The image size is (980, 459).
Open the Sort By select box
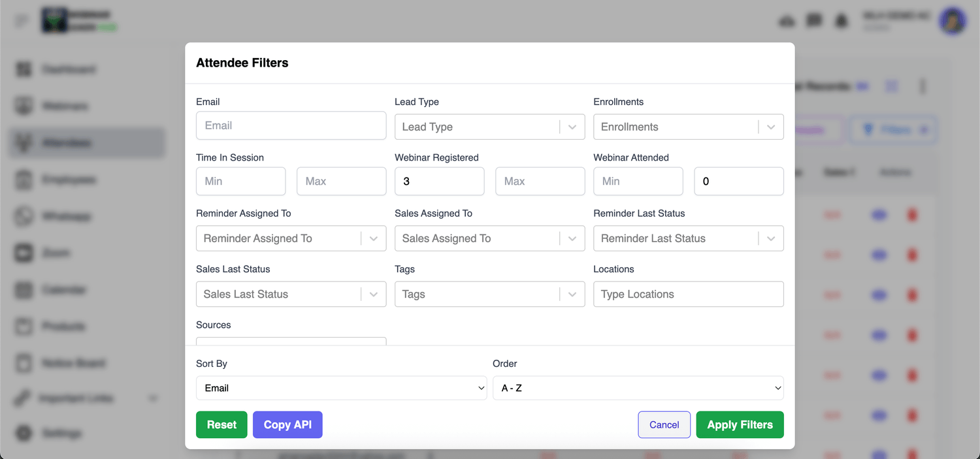click(341, 388)
